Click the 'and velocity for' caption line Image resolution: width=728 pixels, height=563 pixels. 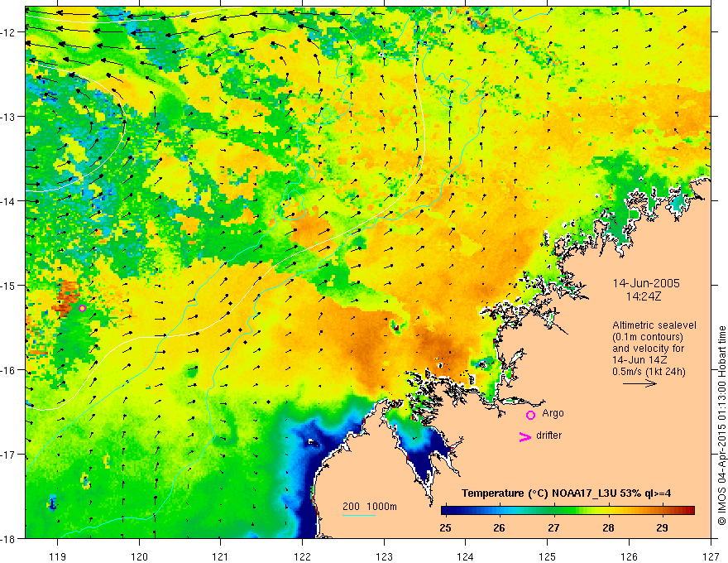click(x=648, y=349)
